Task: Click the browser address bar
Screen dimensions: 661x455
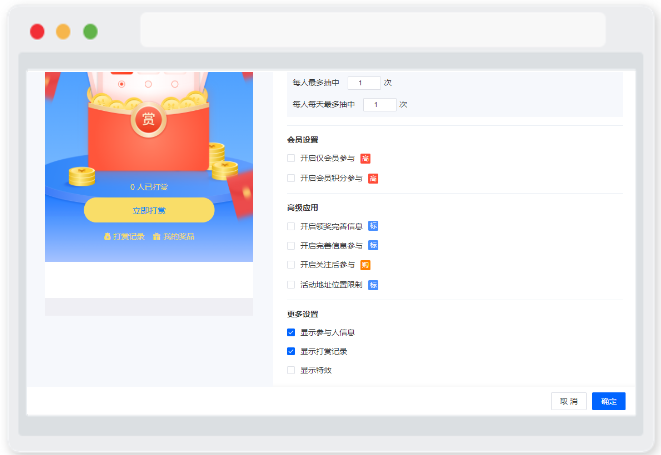Action: pos(373,30)
